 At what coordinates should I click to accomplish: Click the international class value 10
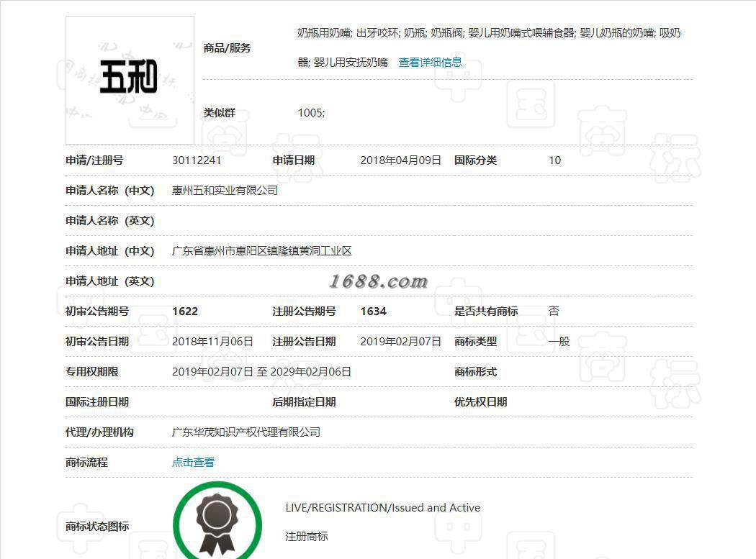pyautogui.click(x=554, y=160)
